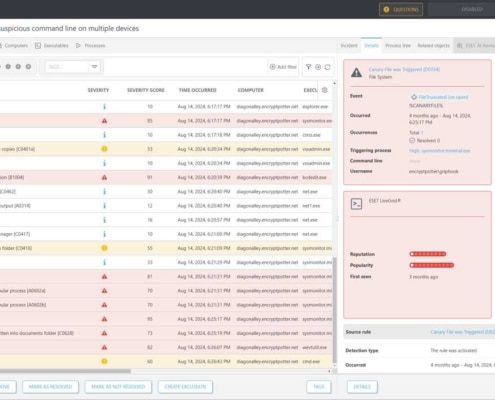Click the TAGS button at the bottom
The height and width of the screenshot is (400, 495).
(x=319, y=387)
